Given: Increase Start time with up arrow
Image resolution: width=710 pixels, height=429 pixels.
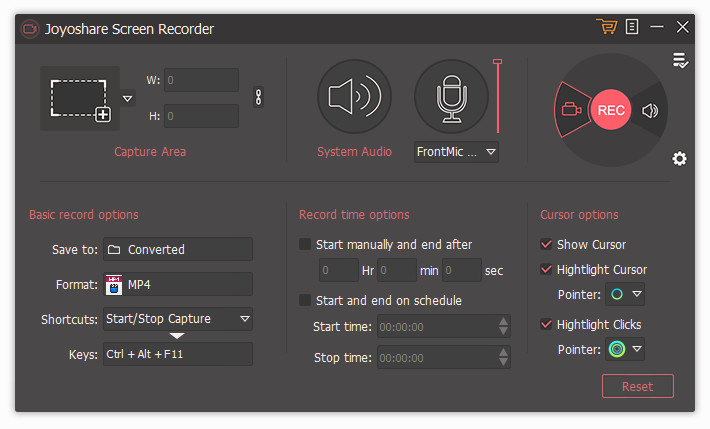Looking at the screenshot, I should click(503, 321).
